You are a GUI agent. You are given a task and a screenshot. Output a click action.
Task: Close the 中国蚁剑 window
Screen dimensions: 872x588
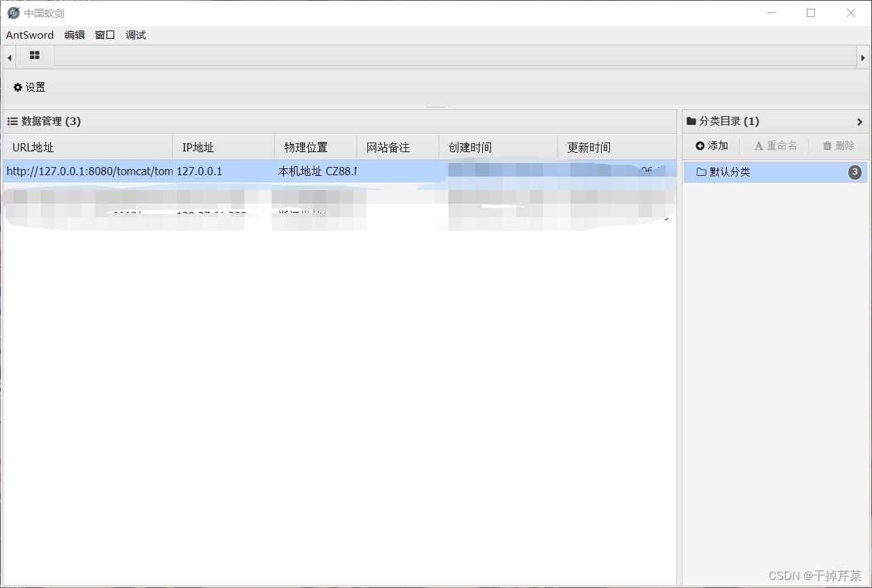851,13
